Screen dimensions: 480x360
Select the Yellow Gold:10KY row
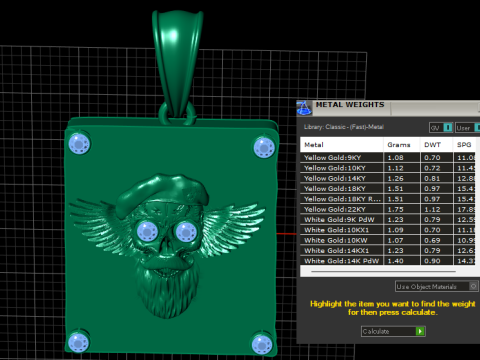(388, 168)
